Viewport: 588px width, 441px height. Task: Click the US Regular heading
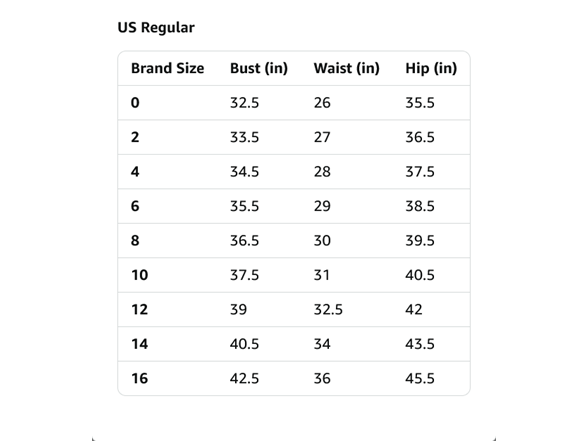click(156, 27)
